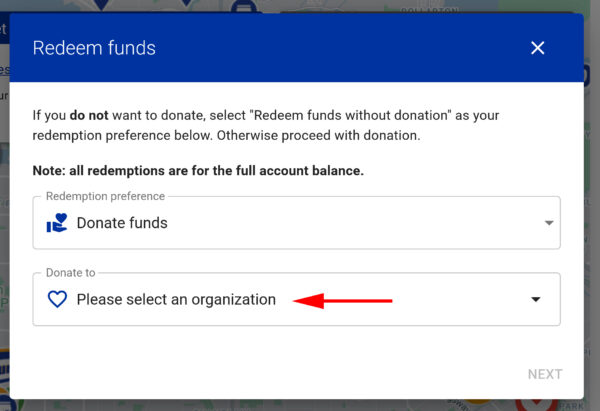Close the Redeem funds dialog
The image size is (600, 411).
tap(537, 48)
